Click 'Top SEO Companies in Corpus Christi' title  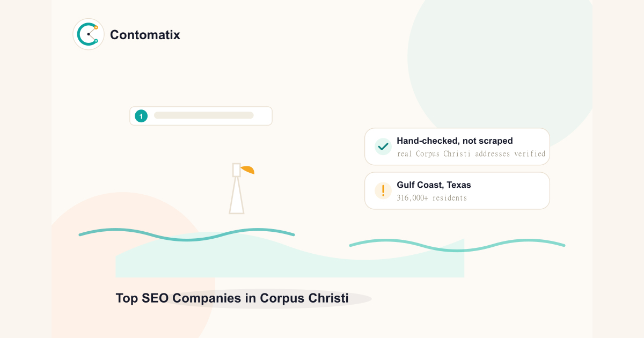(232, 298)
